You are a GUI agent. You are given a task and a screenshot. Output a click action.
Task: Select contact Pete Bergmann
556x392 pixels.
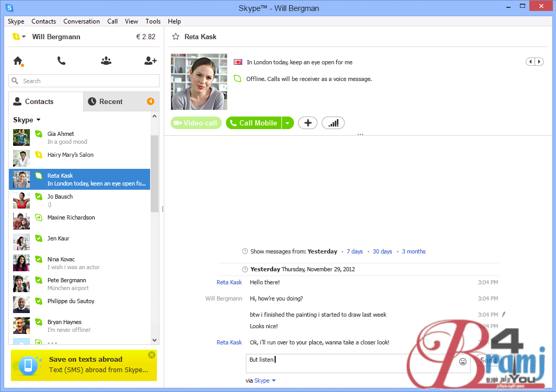80,284
